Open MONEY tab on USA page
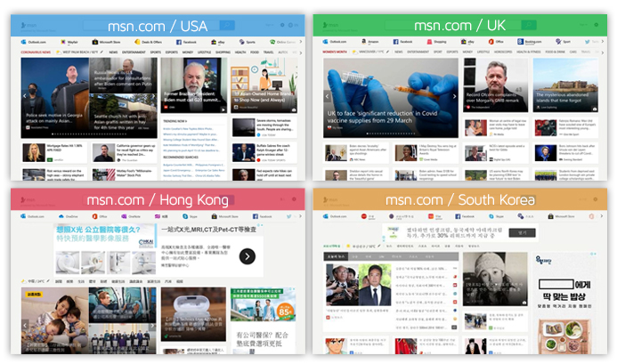 click(188, 52)
